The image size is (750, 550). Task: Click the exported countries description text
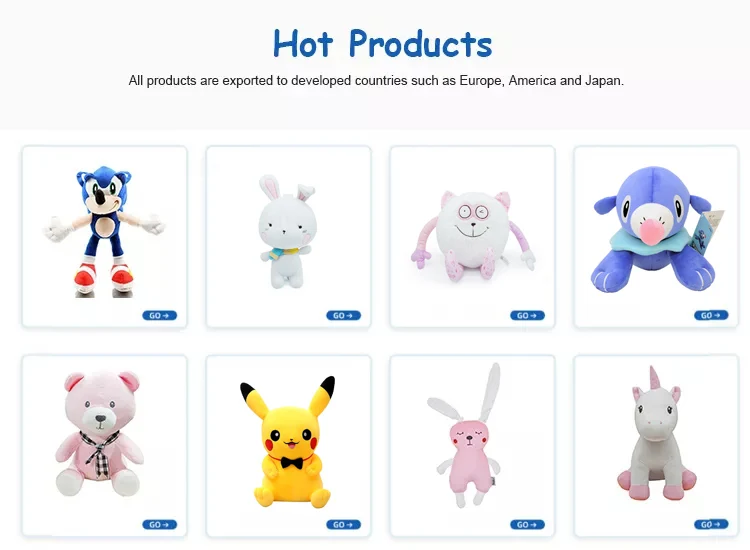pyautogui.click(x=376, y=80)
